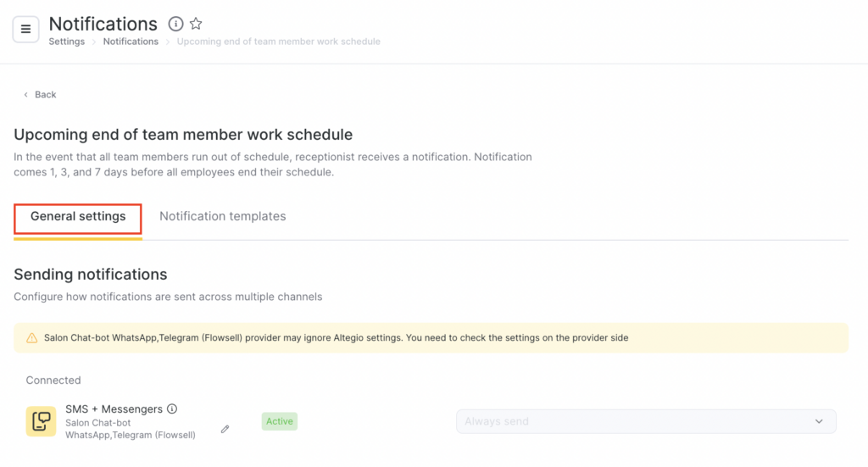The image size is (868, 467).
Task: Click the warning triangle icon in banner
Action: (32, 337)
